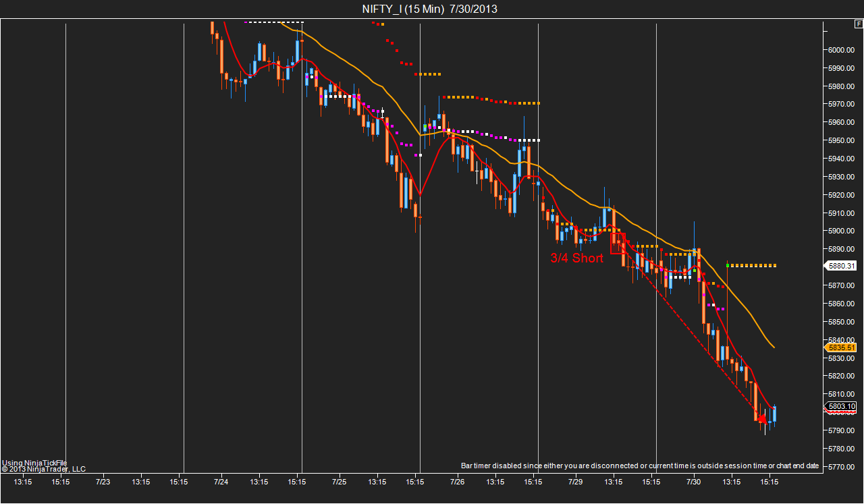The height and width of the screenshot is (504, 864).
Task: Select the 5860.00 level on price scale
Action: (x=842, y=304)
